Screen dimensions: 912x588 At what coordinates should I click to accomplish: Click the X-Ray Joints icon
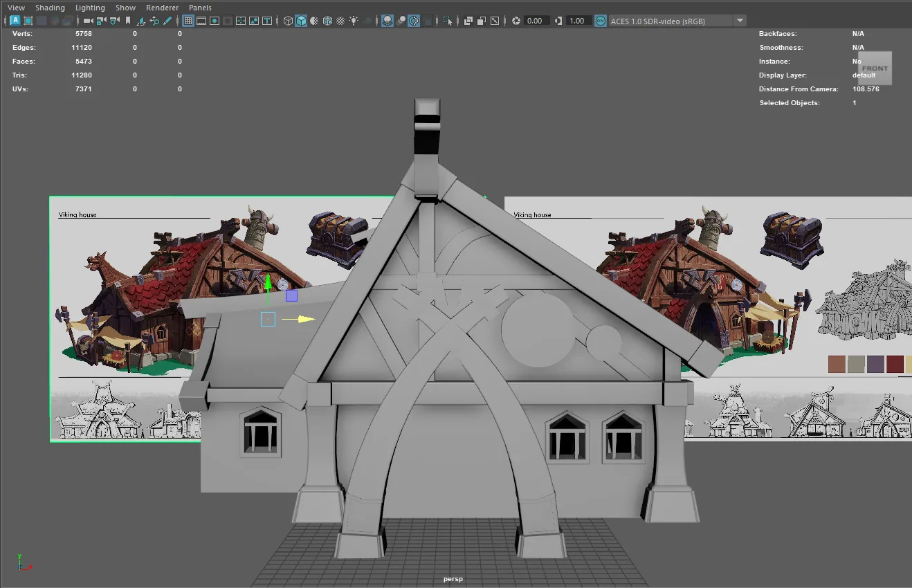tap(495, 21)
